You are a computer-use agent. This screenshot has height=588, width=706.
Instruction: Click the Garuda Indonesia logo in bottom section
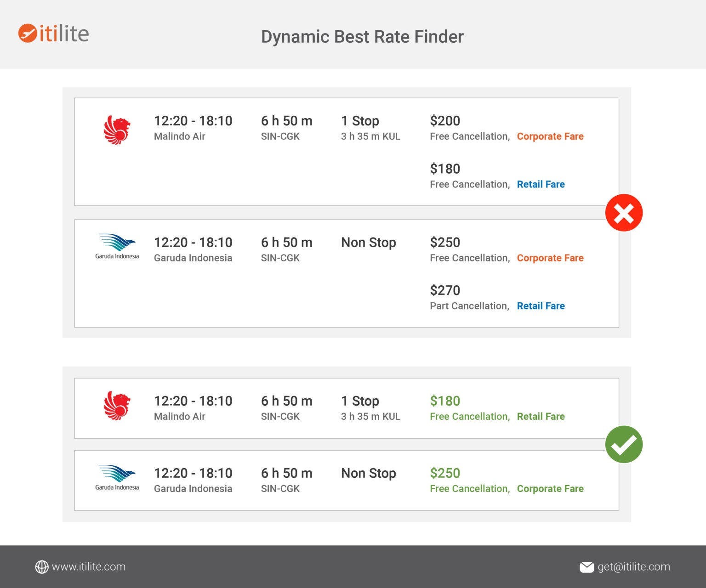pyautogui.click(x=118, y=478)
